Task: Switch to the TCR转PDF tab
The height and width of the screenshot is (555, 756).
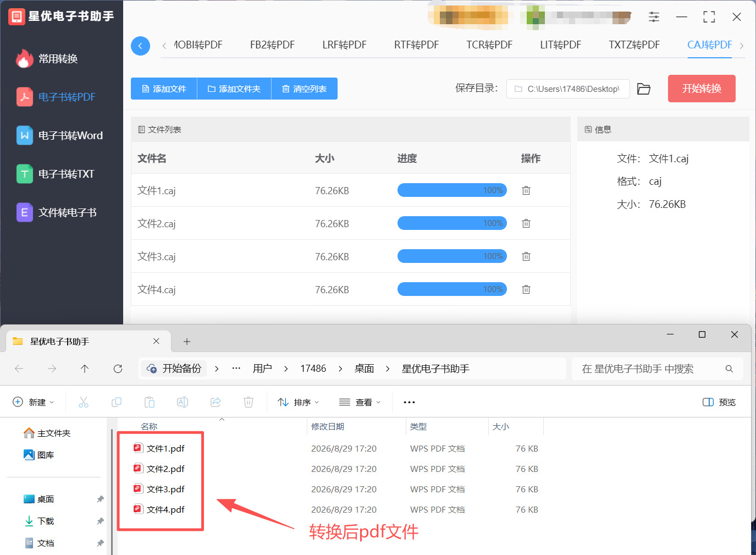Action: [489, 45]
